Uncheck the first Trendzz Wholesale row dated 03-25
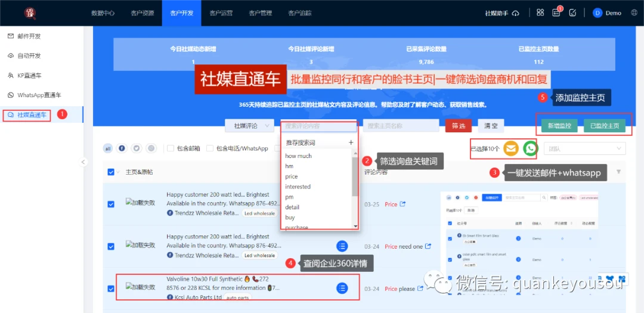 [x=111, y=204]
